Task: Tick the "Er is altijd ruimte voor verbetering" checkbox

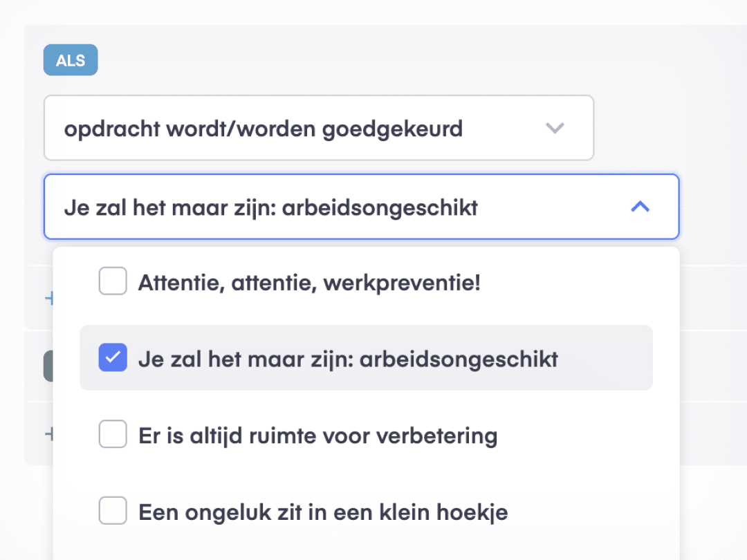Action: click(113, 435)
